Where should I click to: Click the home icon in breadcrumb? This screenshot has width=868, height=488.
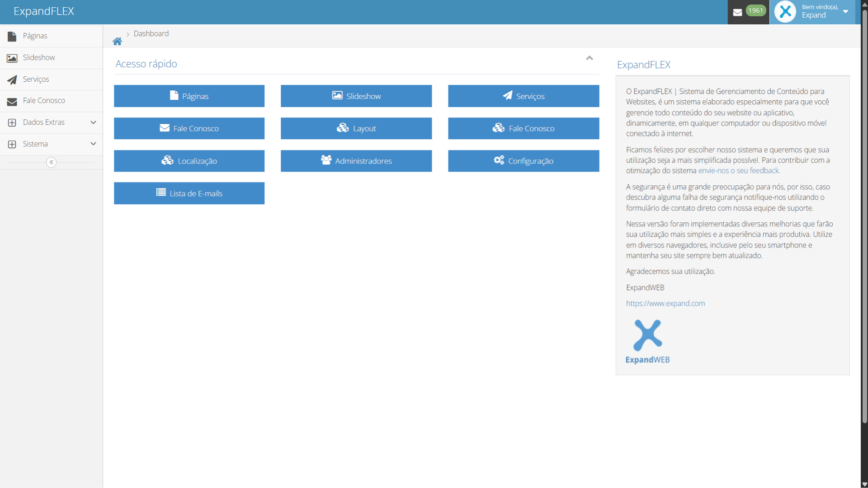click(117, 42)
